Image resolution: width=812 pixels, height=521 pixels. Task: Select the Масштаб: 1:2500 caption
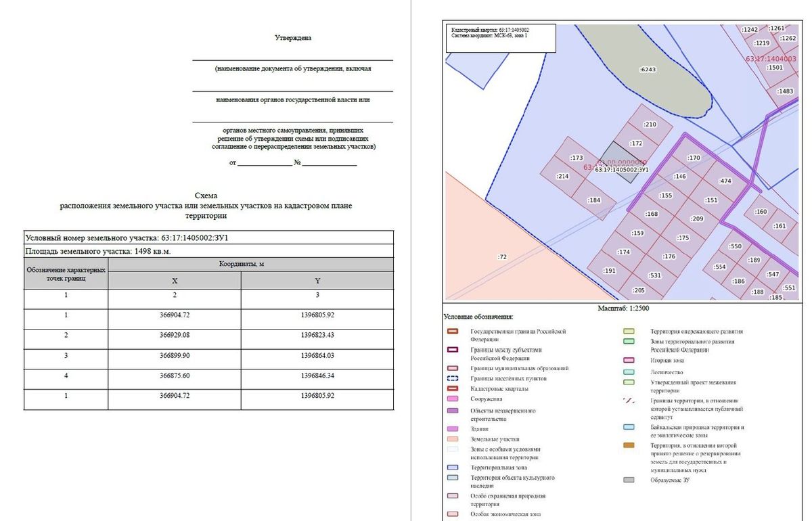point(623,307)
